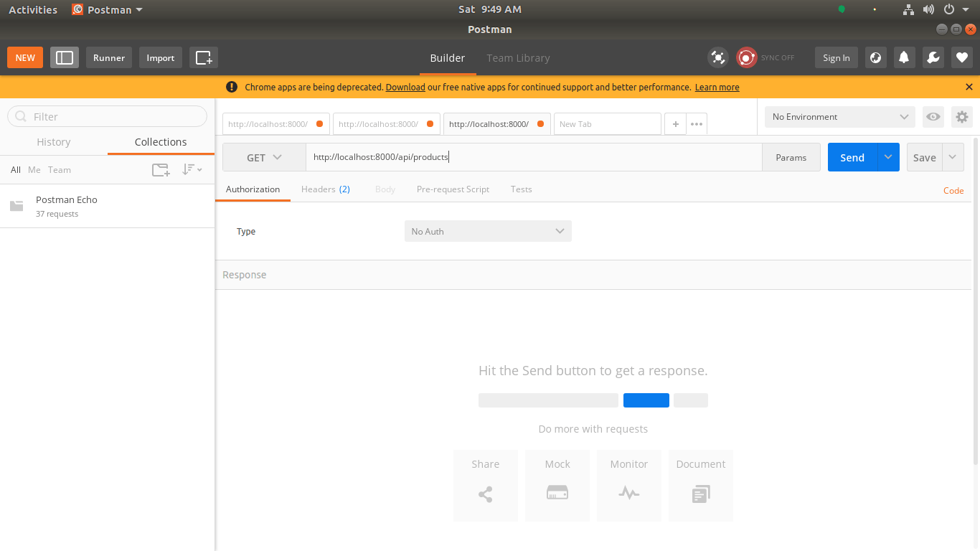Follow the Learn more link in banner
Viewport: 980px width, 551px height.
pyautogui.click(x=717, y=88)
